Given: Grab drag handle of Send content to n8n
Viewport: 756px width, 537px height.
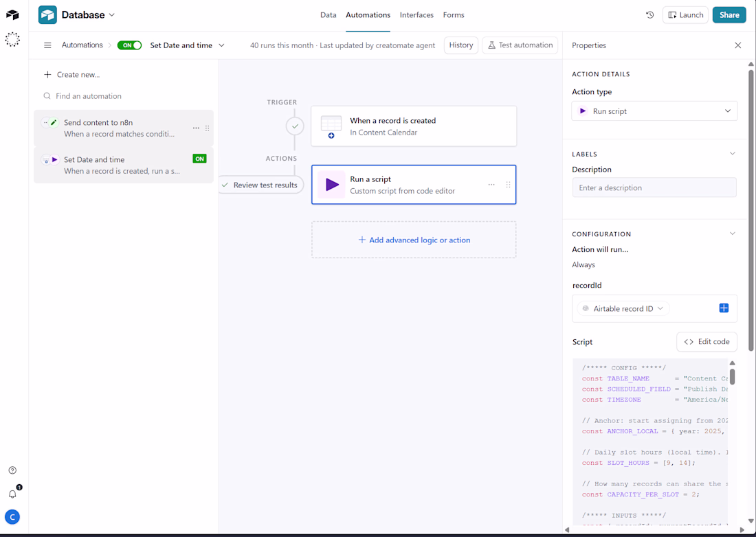Looking at the screenshot, I should click(x=208, y=128).
